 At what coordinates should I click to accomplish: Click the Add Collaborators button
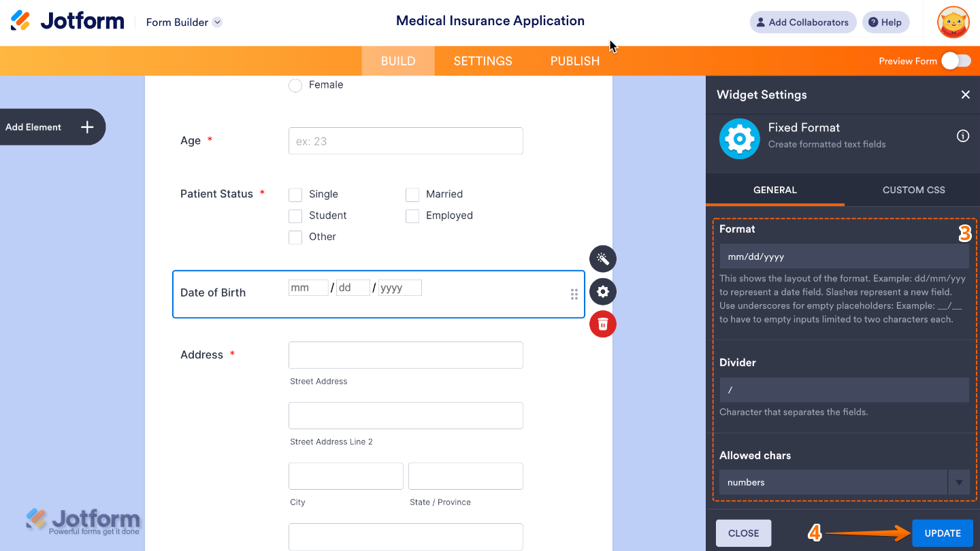coord(802,22)
